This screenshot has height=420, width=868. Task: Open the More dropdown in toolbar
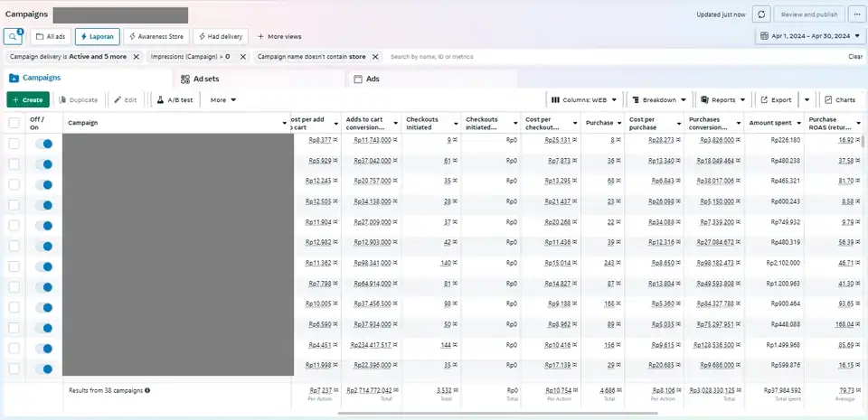(x=223, y=100)
